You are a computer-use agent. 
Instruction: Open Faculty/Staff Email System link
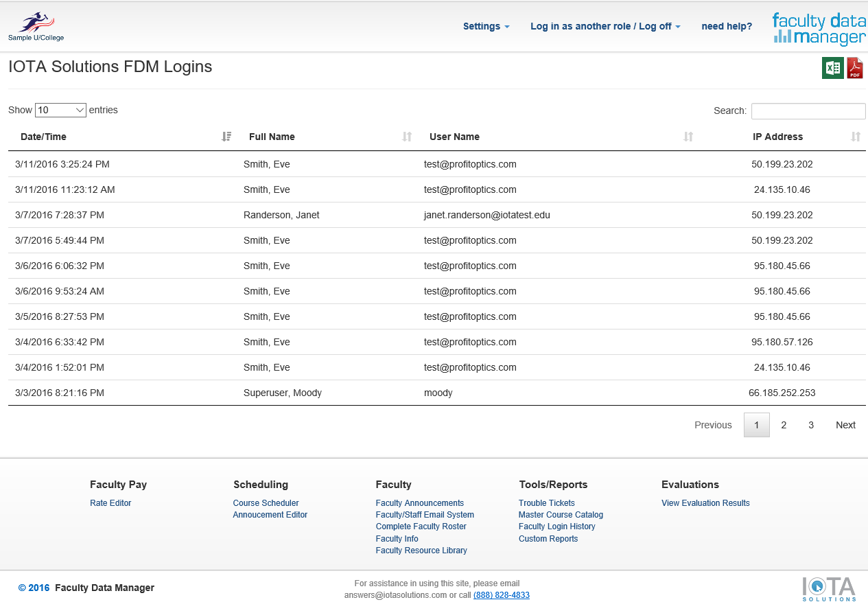[x=425, y=515]
